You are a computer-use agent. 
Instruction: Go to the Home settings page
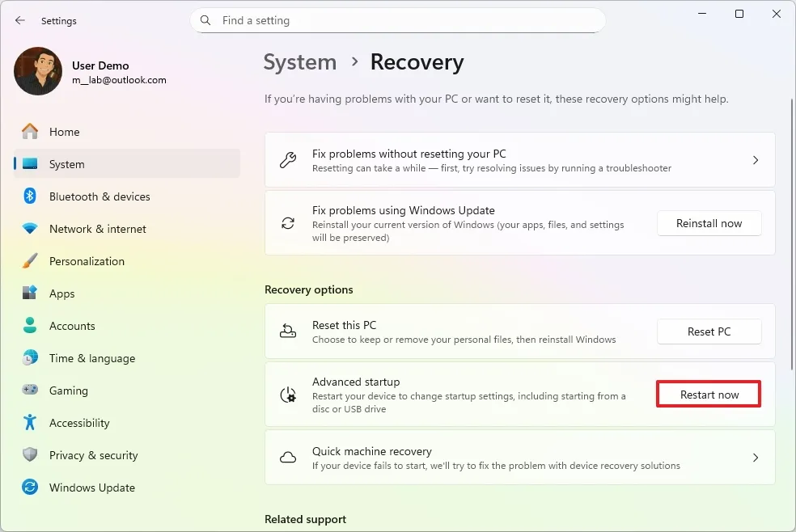point(64,132)
